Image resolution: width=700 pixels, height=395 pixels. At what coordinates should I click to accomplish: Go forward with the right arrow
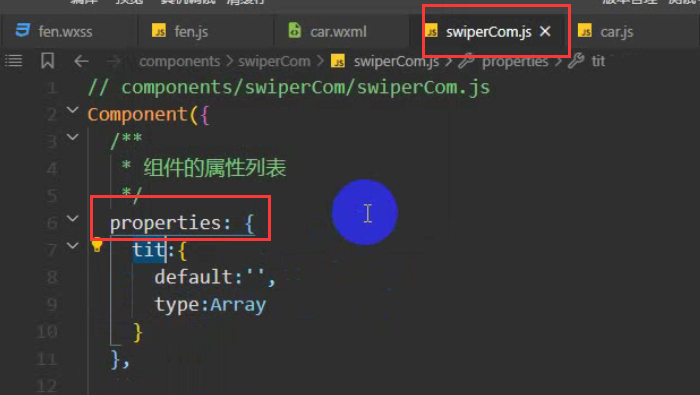click(114, 61)
